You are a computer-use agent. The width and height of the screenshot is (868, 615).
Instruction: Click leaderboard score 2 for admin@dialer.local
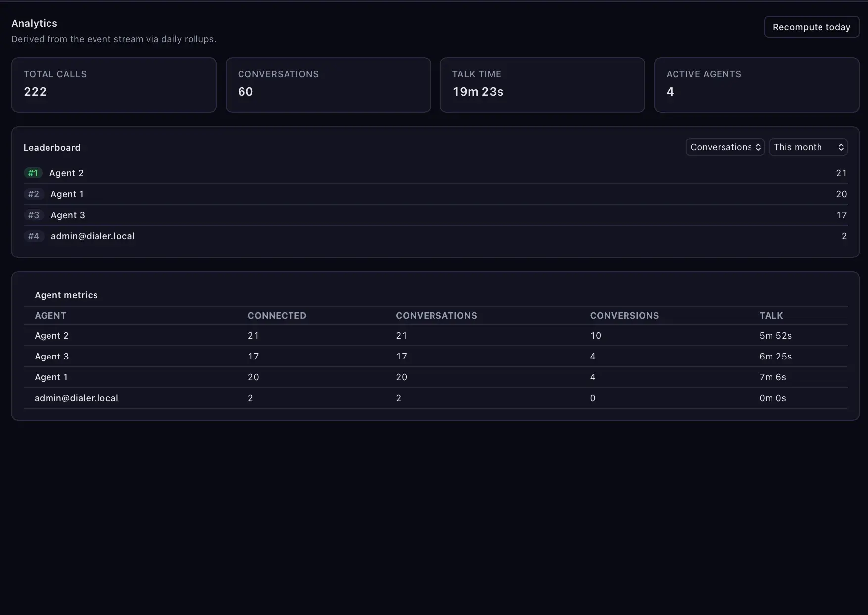coord(844,236)
